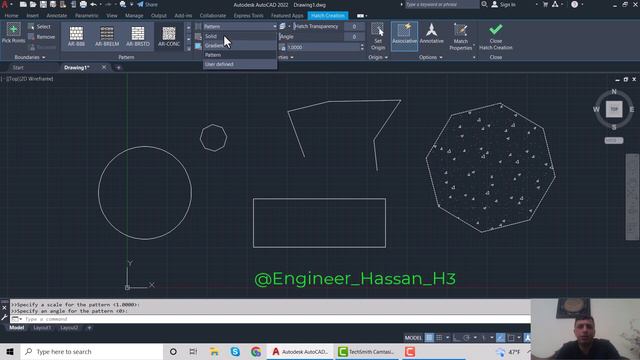Click the new drawing plus tab

point(118,67)
